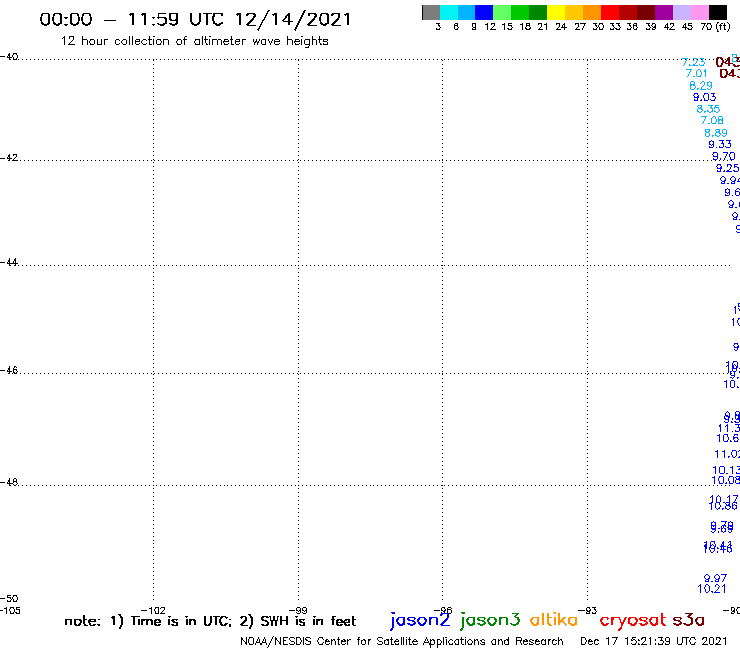Click the wave height value 9.03
Screen dimensions: 740x650
[705, 97]
